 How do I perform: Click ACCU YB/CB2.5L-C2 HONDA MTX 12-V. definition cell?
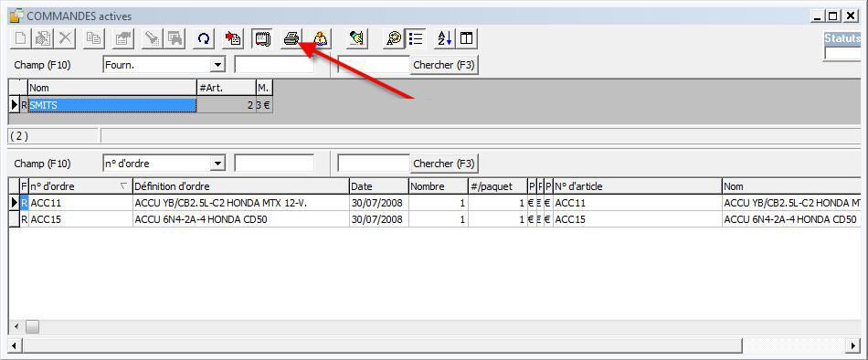[241, 203]
